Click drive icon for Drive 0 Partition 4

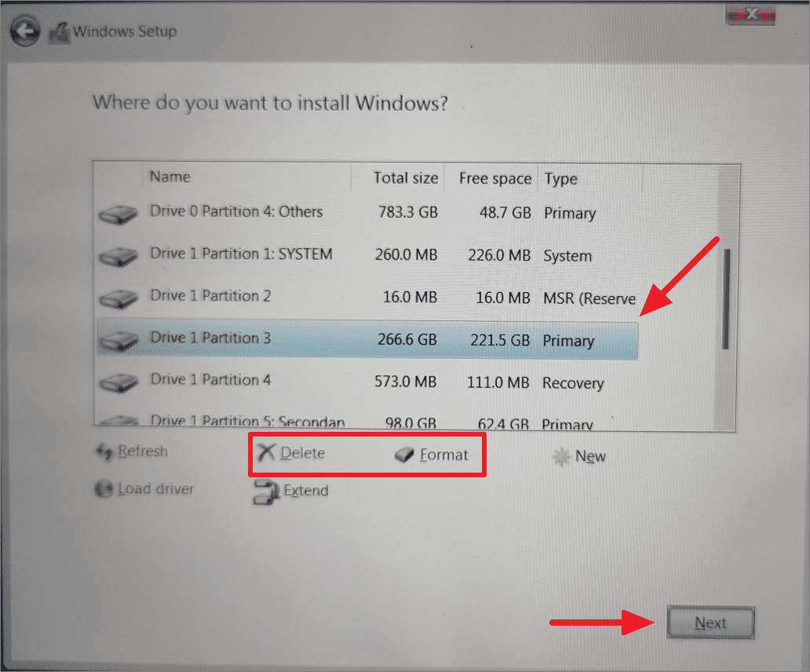click(x=119, y=214)
